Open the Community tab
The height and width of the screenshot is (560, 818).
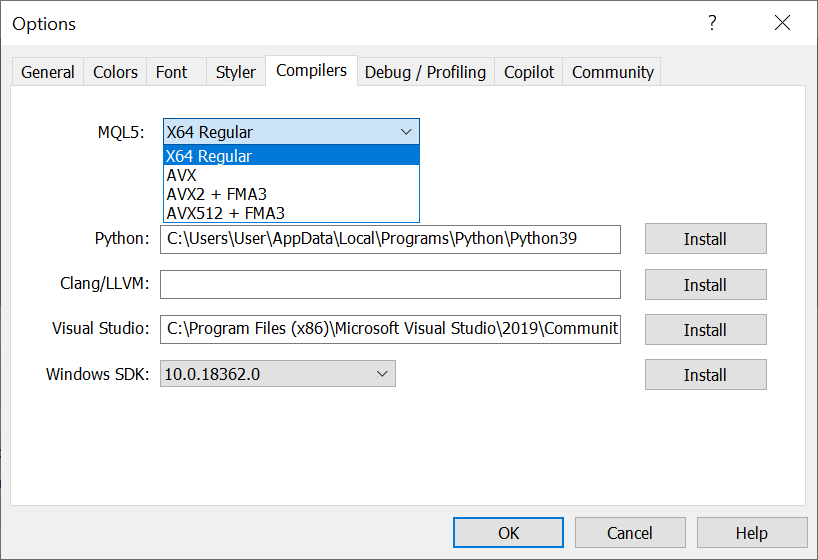pyautogui.click(x=612, y=72)
